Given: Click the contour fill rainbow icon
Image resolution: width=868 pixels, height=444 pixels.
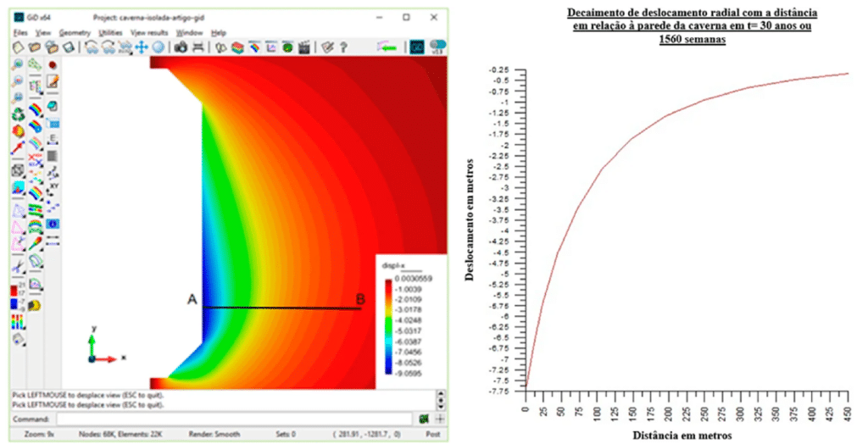Looking at the screenshot, I should click(x=36, y=109).
